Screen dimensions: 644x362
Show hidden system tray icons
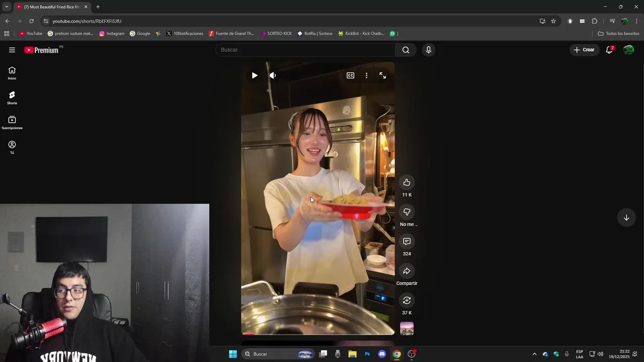tap(534, 354)
